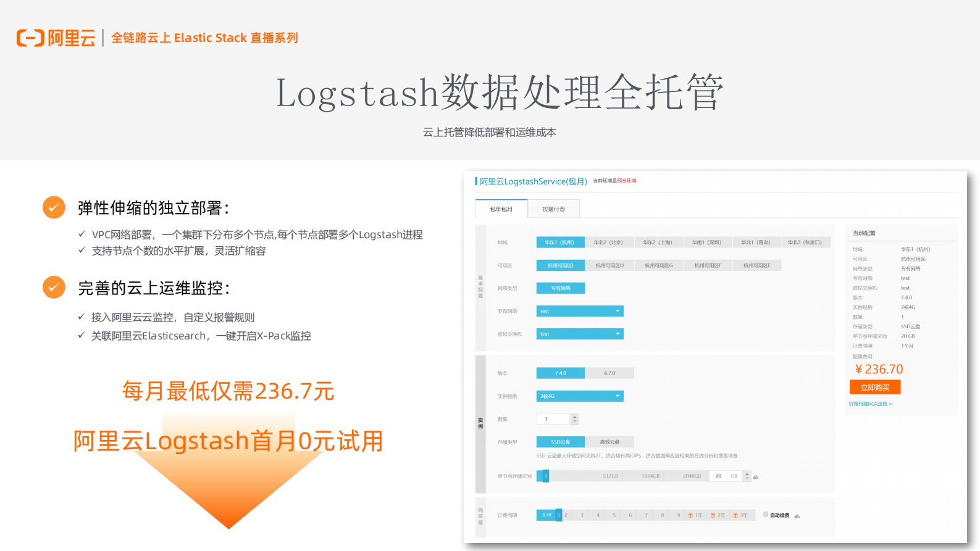Select version 6.7.0

pyautogui.click(x=609, y=373)
